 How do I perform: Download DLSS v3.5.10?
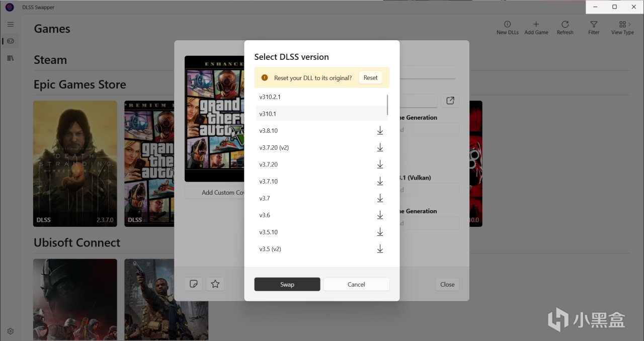click(380, 232)
